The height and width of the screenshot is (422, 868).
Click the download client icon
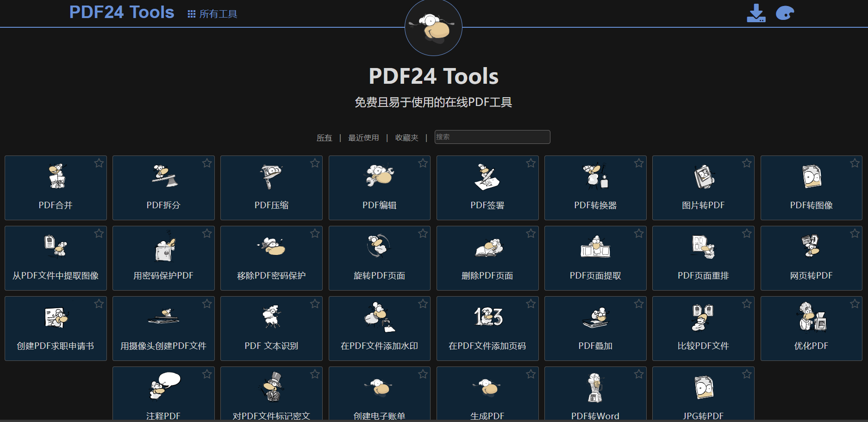pyautogui.click(x=756, y=12)
